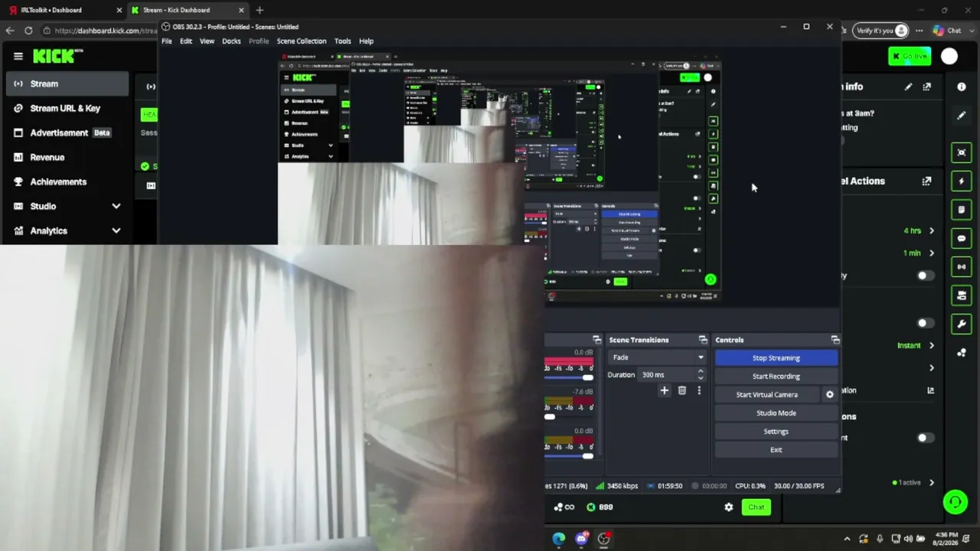Toggle the switch above the 1 active row

coord(925,438)
